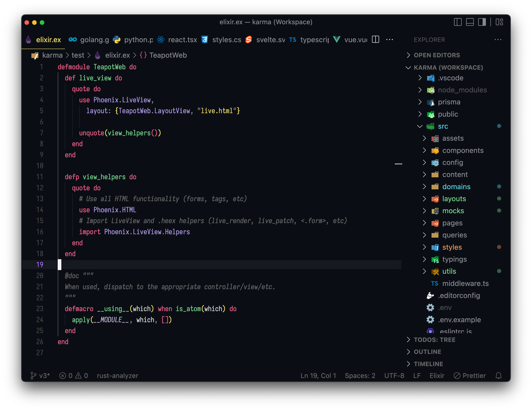The width and height of the screenshot is (532, 410).
Task: Click the split editor icon in the tab bar
Action: (375, 40)
